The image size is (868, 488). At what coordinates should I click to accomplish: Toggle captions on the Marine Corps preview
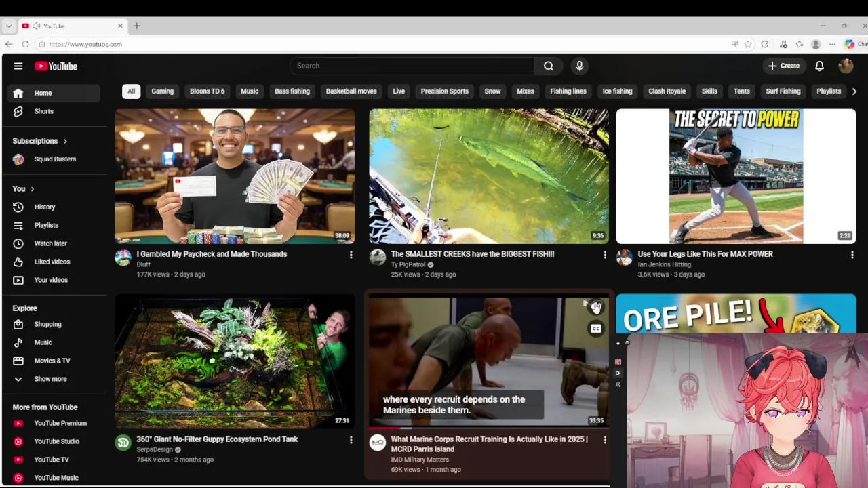pyautogui.click(x=596, y=329)
